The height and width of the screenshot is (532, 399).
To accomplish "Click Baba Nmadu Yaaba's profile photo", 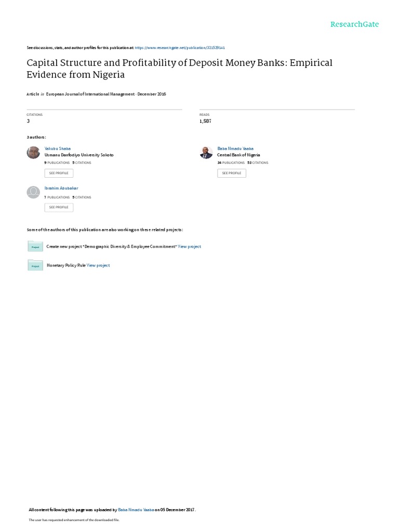I will click(206, 152).
